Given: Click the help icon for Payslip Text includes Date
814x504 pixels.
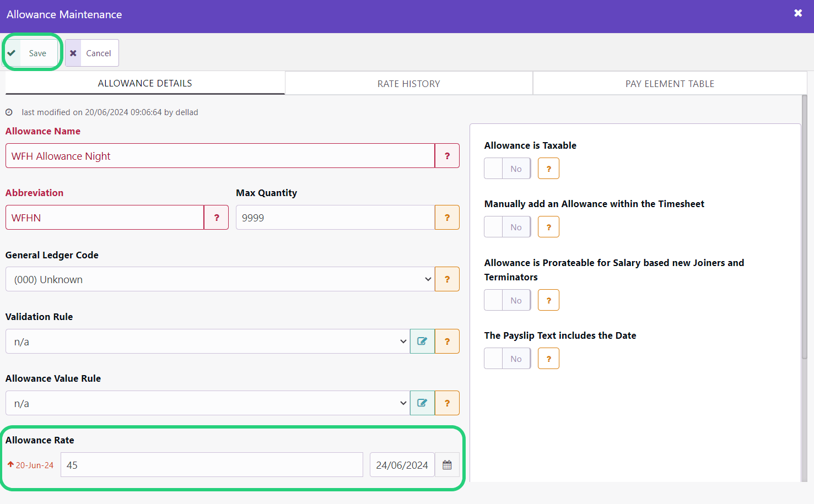Looking at the screenshot, I should tap(548, 359).
